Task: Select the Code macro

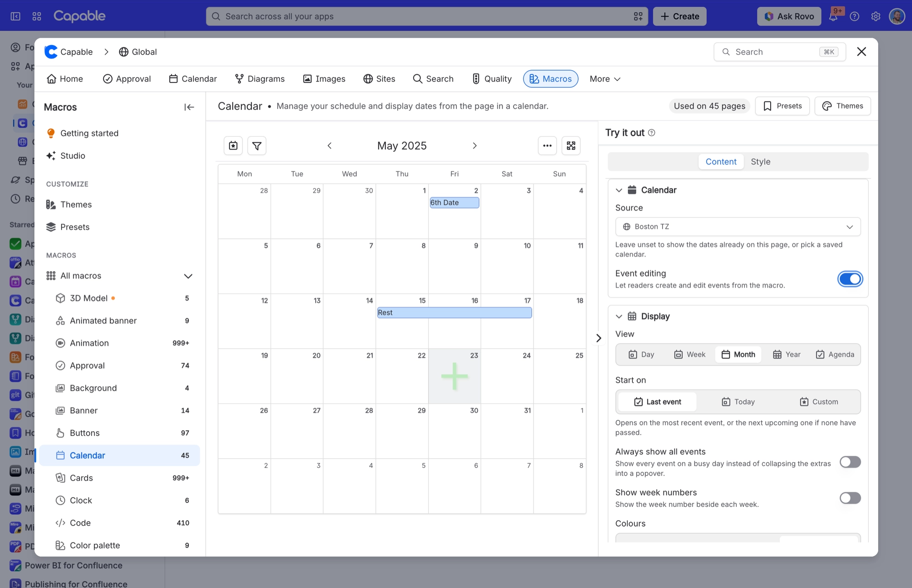Action: [119, 523]
